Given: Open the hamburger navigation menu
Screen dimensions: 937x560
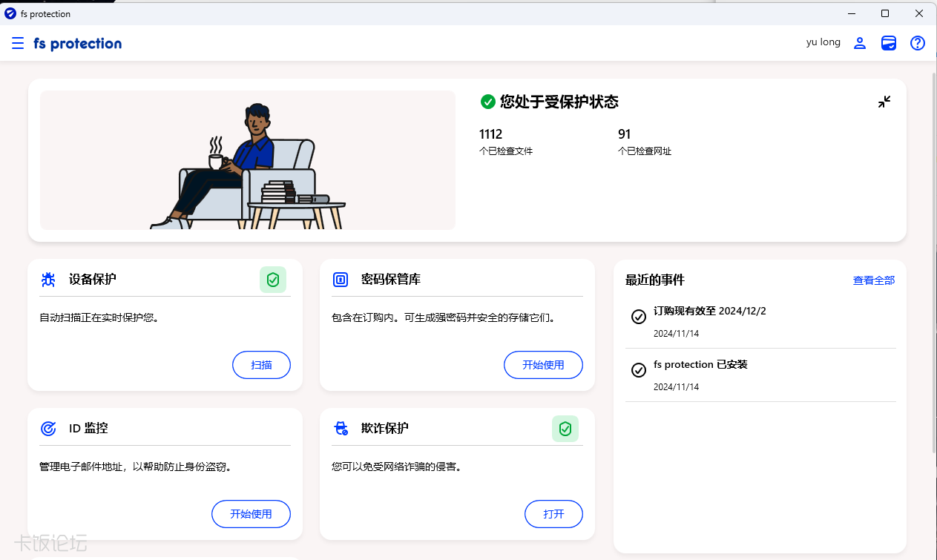Looking at the screenshot, I should coord(18,44).
